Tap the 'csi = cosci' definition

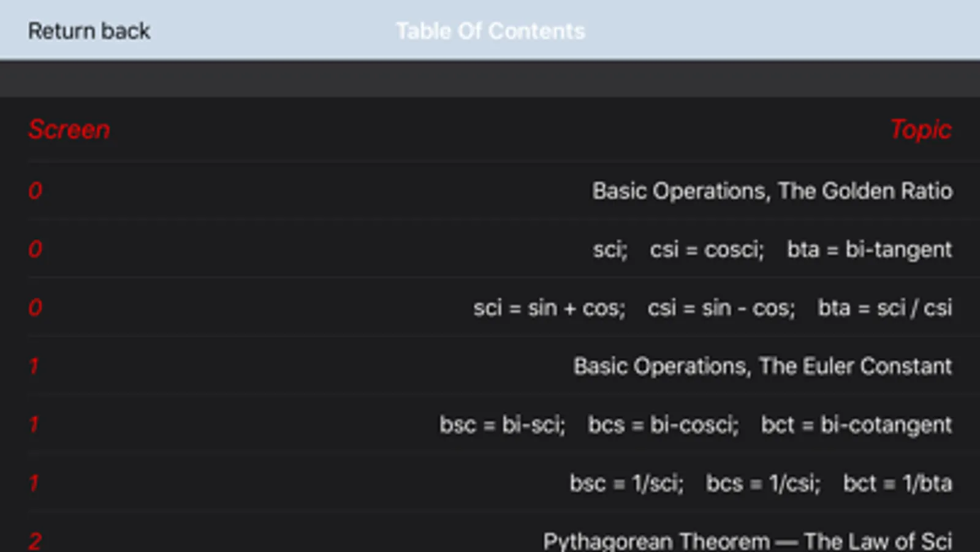point(707,250)
